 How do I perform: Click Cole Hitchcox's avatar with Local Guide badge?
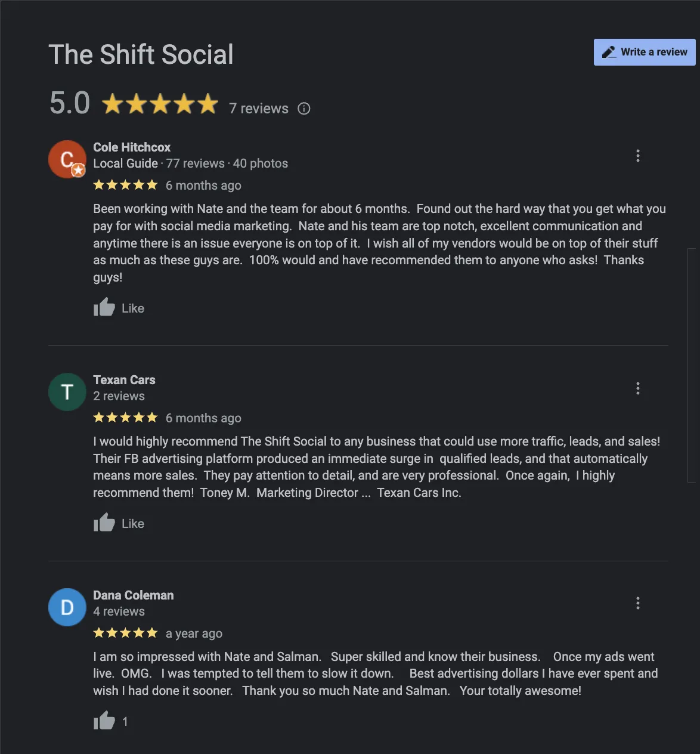point(67,159)
